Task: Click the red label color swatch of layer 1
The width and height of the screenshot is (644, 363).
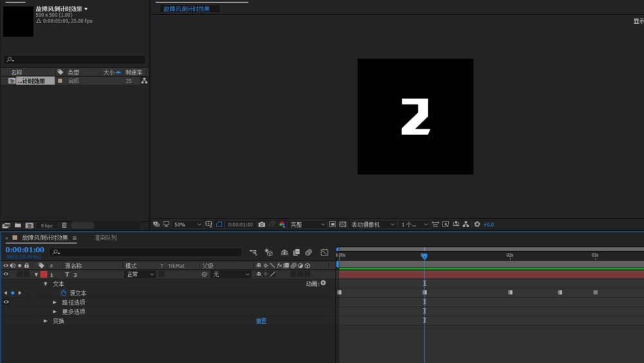Action: [44, 274]
